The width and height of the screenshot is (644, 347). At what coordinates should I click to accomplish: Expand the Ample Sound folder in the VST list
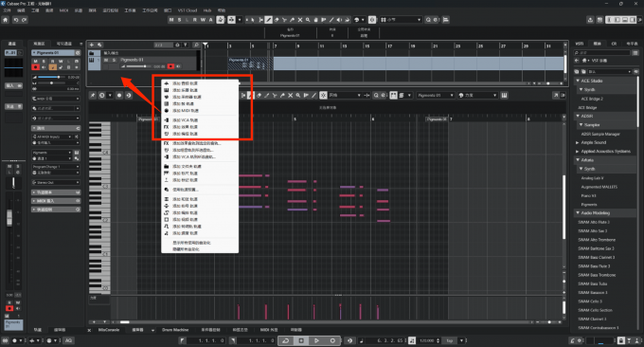tap(578, 142)
